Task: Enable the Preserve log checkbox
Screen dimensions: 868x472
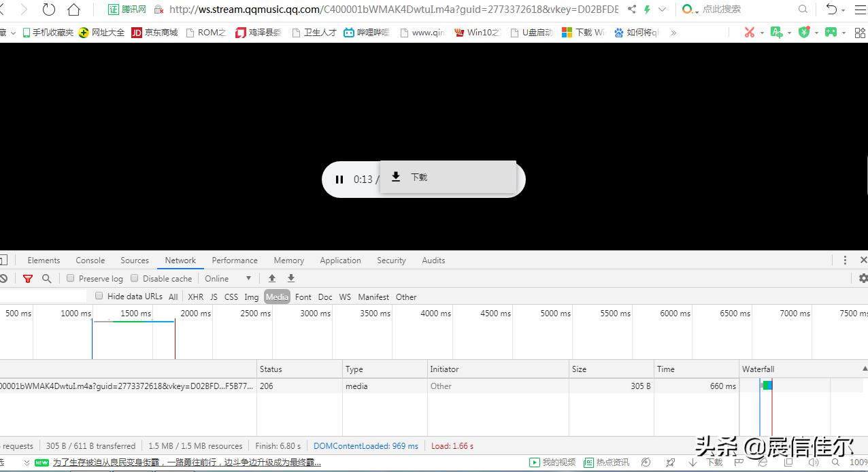Action: click(71, 278)
